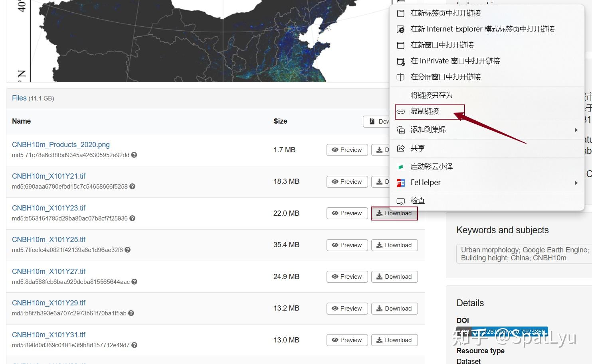Download the CNBH10m_X101Y27.tif file

(x=394, y=277)
